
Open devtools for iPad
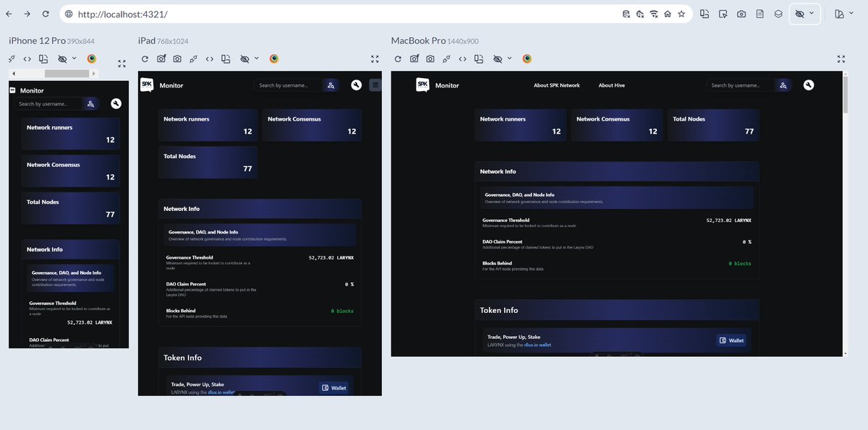coord(210,59)
